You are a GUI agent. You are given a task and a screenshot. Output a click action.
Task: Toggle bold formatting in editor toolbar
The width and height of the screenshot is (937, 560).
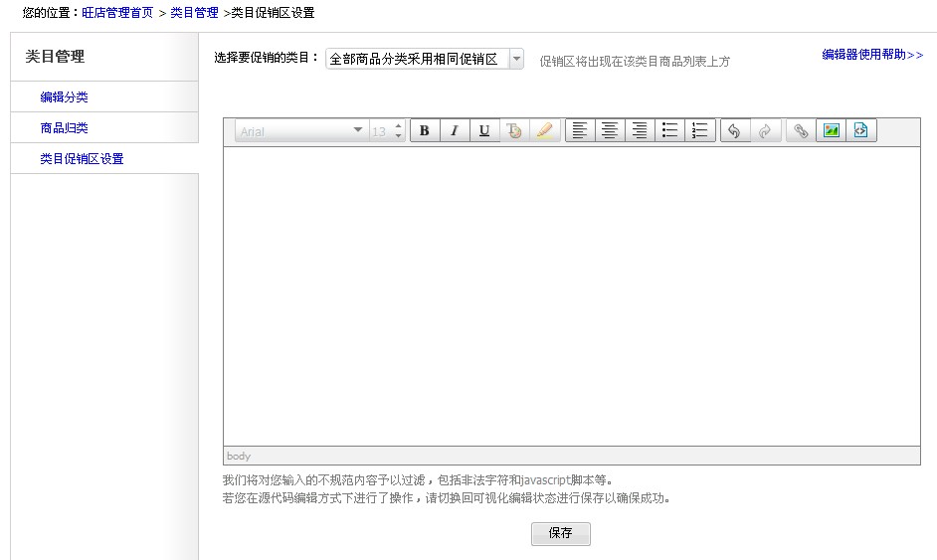425,131
